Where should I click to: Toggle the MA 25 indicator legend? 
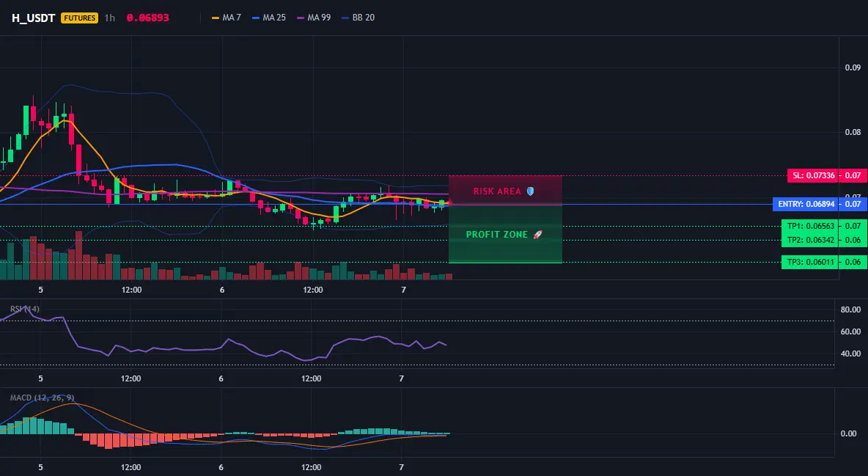[x=269, y=18]
